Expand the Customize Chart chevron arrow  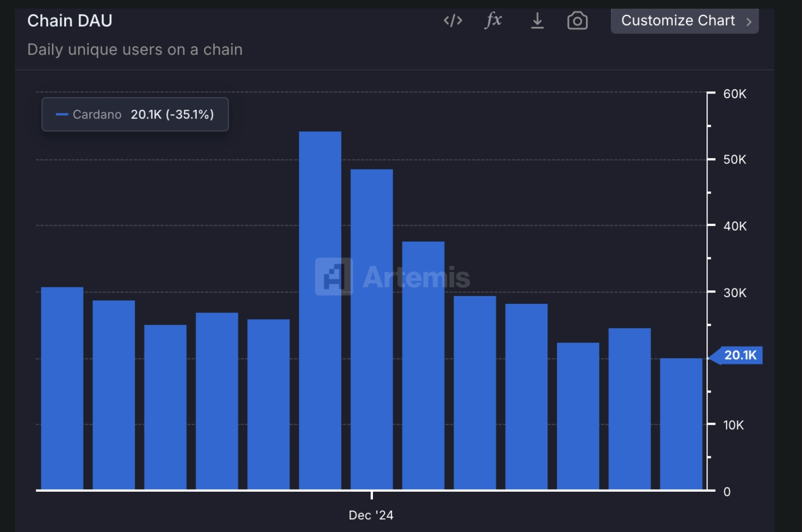749,21
